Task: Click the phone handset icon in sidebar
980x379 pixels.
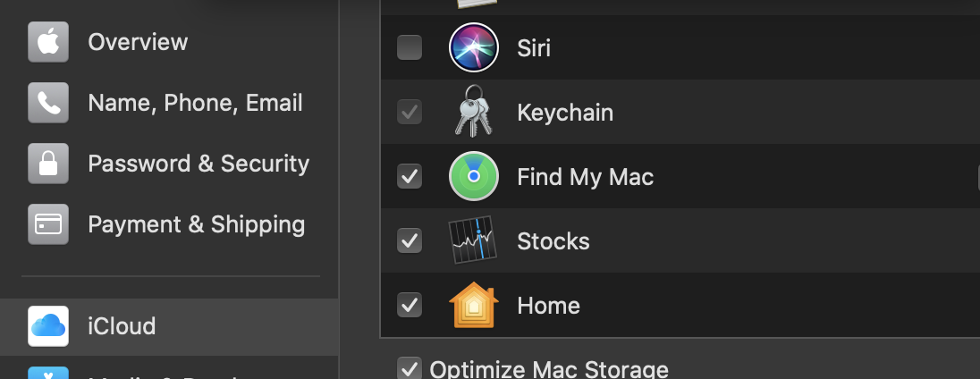Action: click(x=48, y=103)
